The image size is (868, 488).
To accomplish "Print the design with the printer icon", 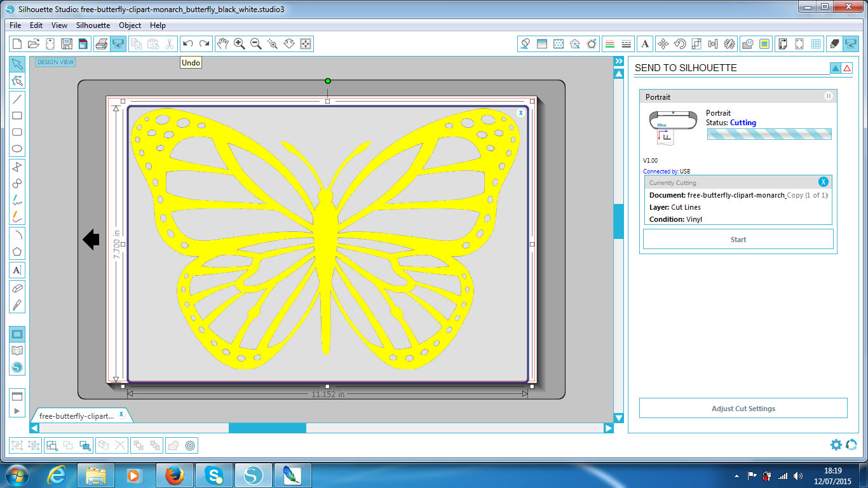I will tap(101, 44).
